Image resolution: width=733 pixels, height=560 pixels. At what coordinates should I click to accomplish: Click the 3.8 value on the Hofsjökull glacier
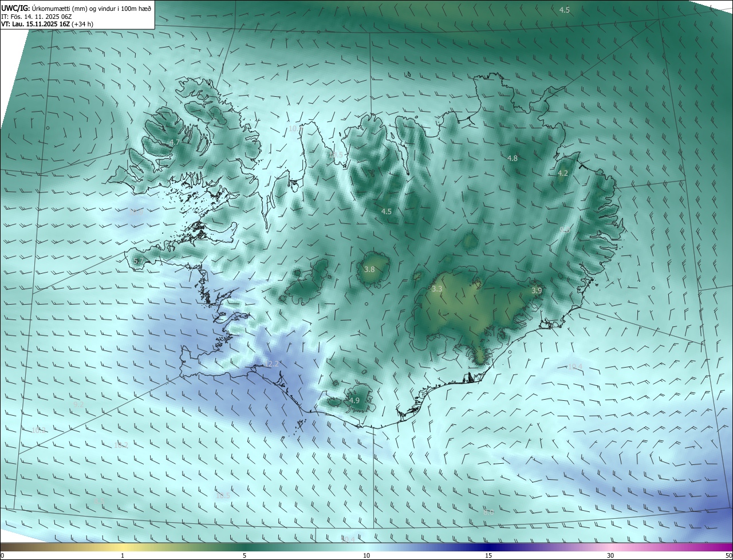tap(369, 269)
